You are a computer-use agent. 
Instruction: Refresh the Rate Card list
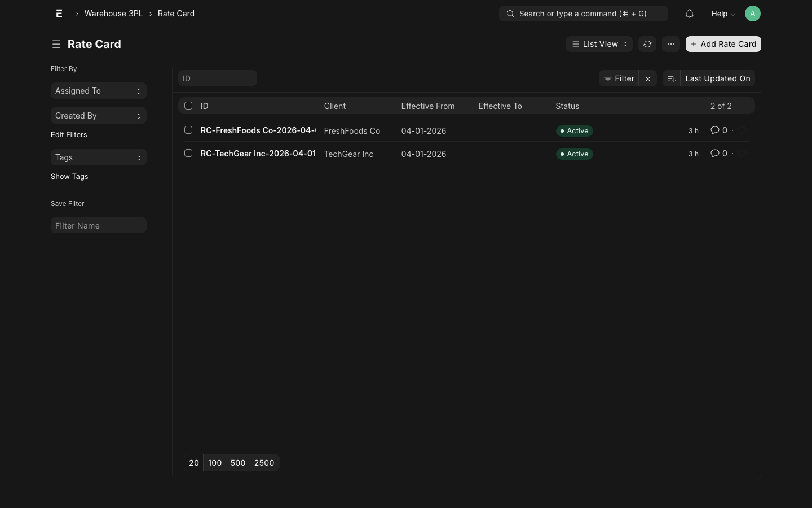pos(647,44)
